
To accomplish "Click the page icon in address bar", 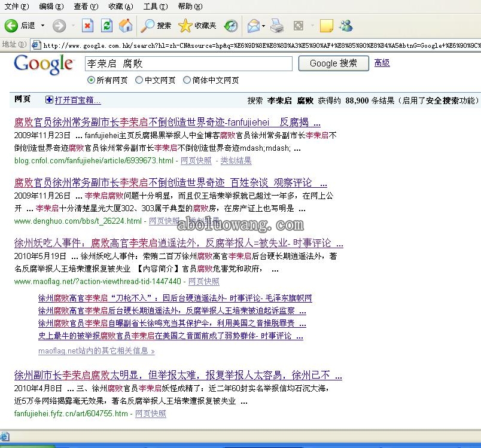I will coord(36,45).
